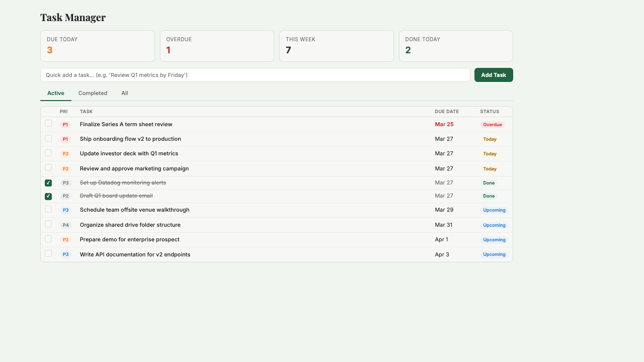Click the STATUS column header
The width and height of the screenshot is (644, 362).
490,112
